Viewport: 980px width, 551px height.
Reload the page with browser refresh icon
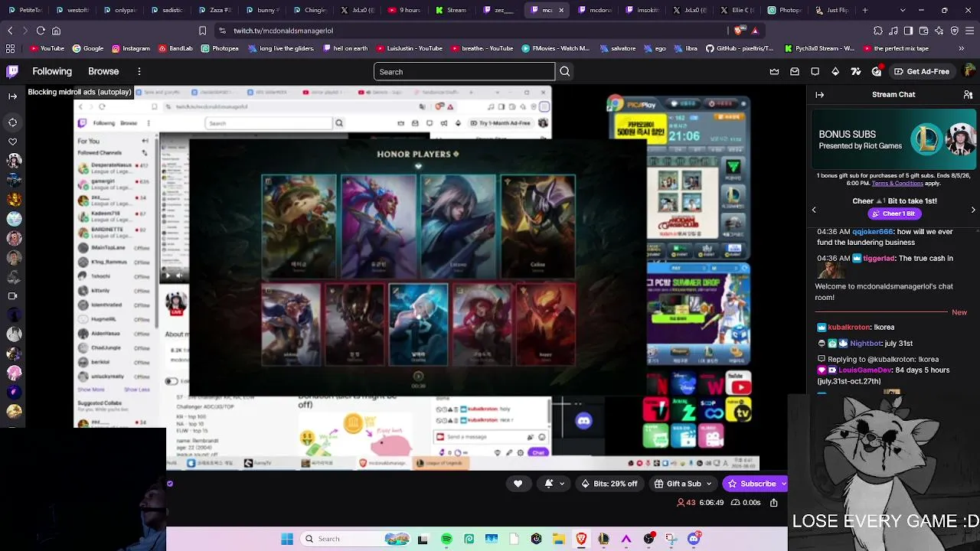pyautogui.click(x=41, y=31)
